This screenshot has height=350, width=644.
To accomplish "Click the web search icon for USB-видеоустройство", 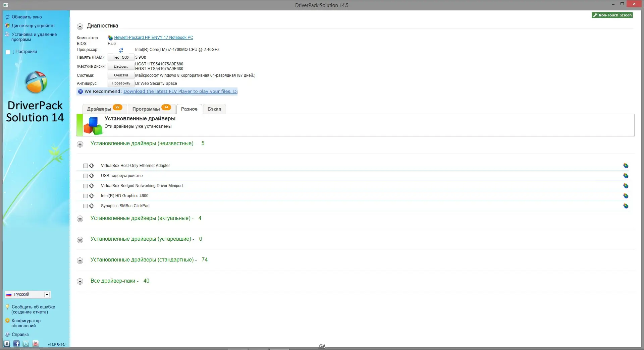I will coord(626,176).
